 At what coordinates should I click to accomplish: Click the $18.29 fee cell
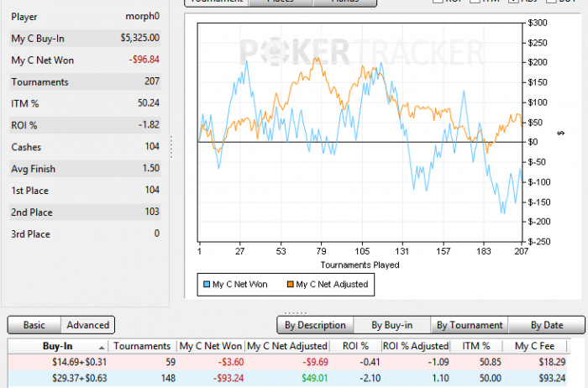pos(552,362)
